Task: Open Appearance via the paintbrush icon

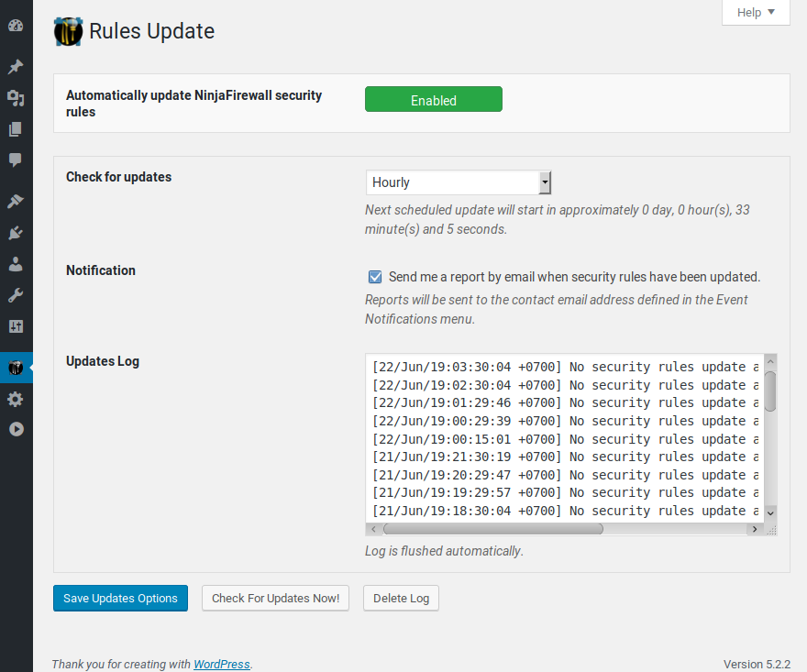Action: [16, 202]
